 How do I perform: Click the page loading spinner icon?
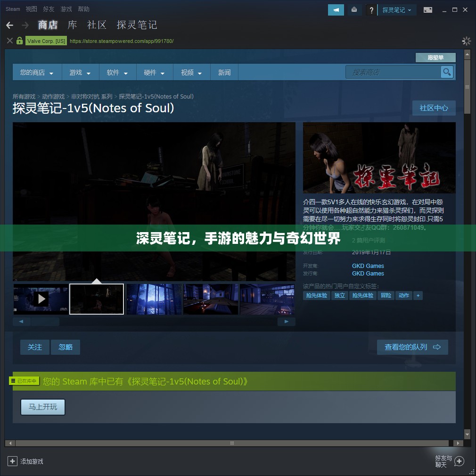point(466,41)
